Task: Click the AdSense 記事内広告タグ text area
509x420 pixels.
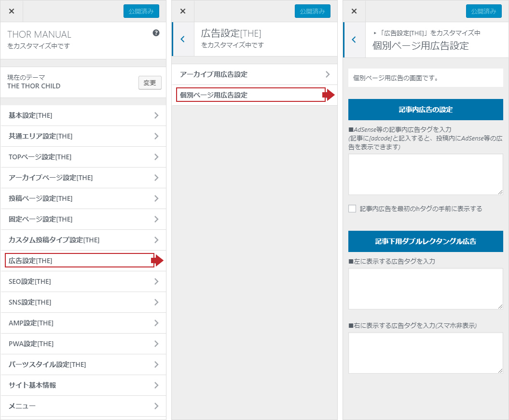Action: pyautogui.click(x=425, y=174)
